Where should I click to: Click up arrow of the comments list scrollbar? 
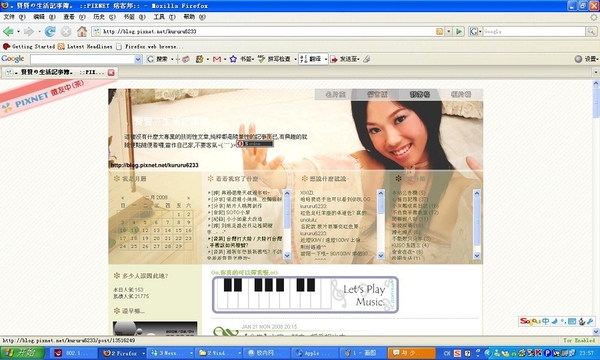pyautogui.click(x=381, y=193)
